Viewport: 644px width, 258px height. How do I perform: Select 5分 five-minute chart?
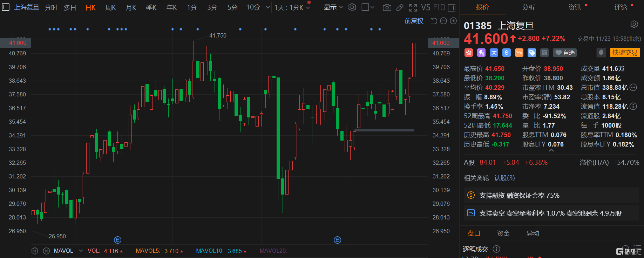click(232, 7)
